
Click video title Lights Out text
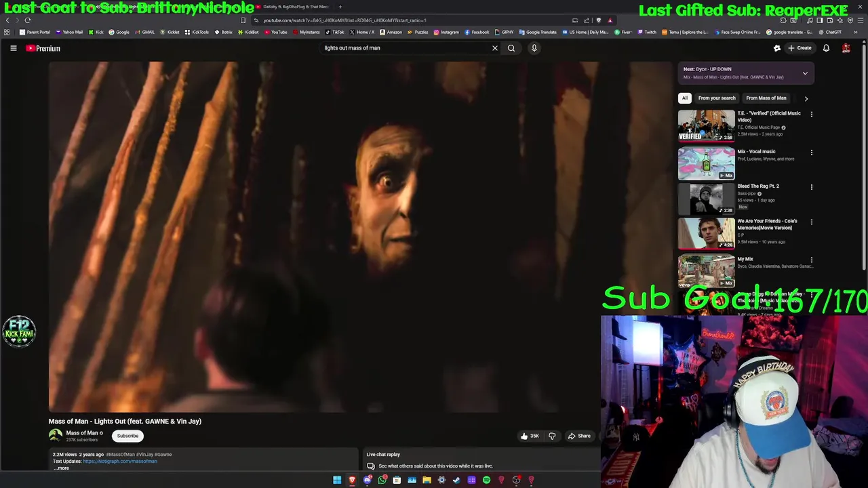[125, 422]
